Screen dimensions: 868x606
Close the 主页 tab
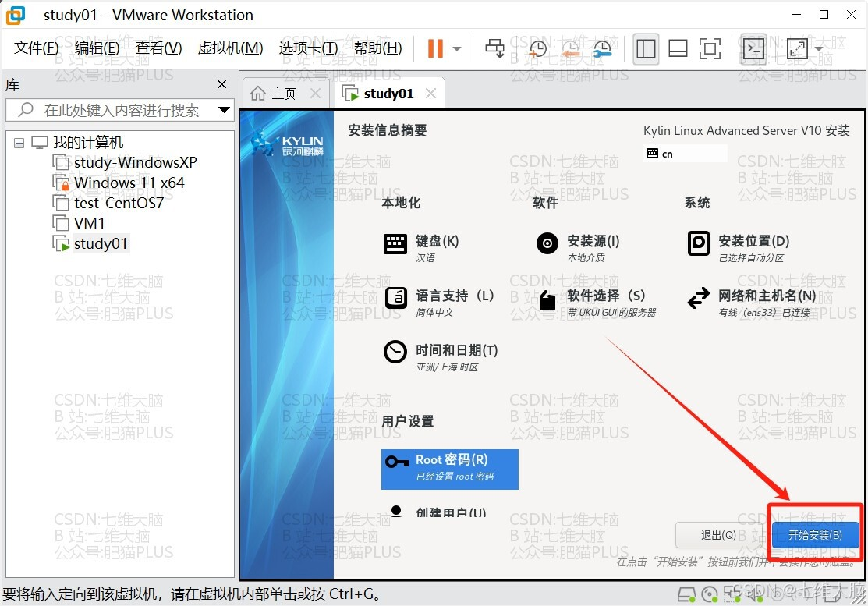point(315,94)
